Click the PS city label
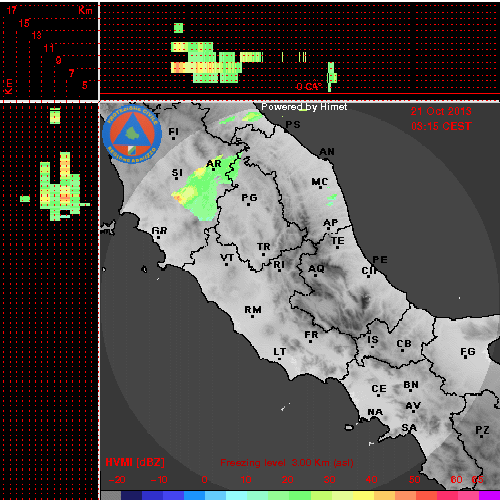The width and height of the screenshot is (500, 500). [293, 125]
